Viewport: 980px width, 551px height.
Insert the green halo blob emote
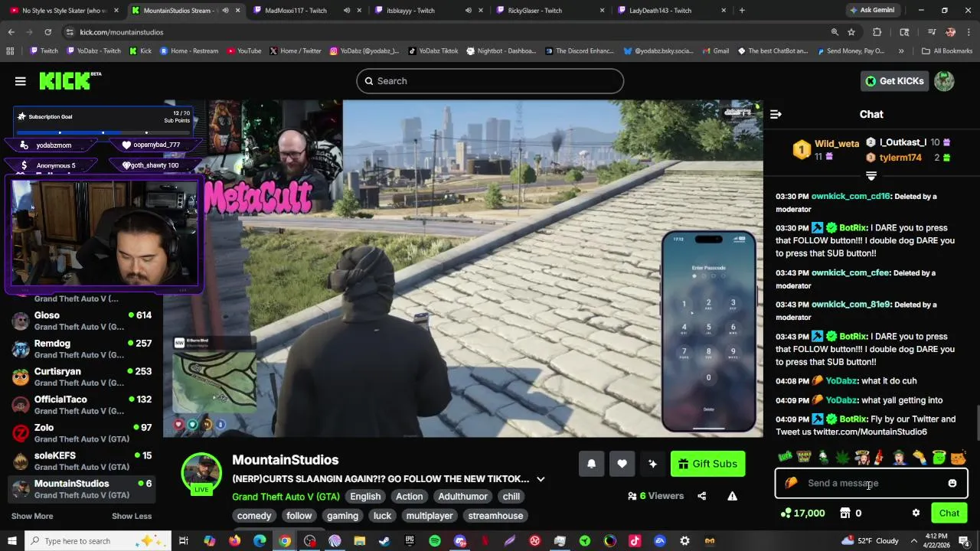coord(939,458)
